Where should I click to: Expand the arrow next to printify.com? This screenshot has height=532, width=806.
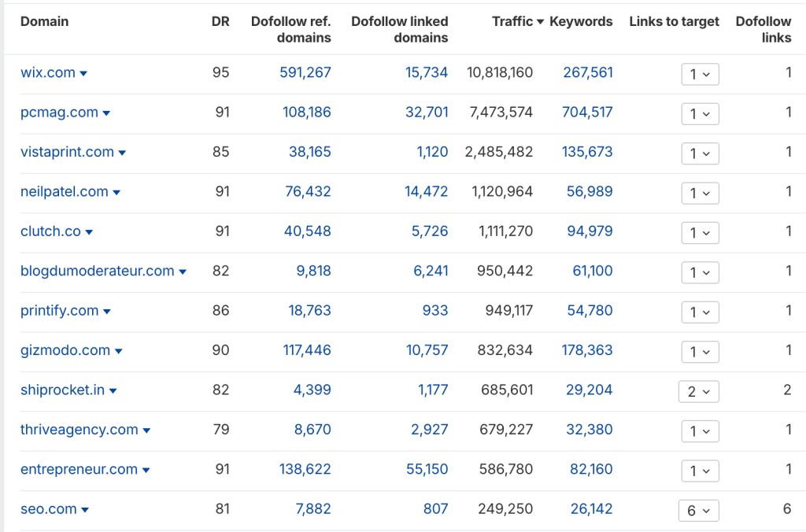(x=107, y=312)
